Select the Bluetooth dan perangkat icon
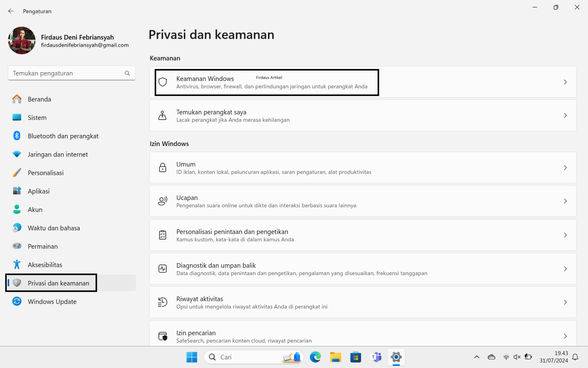This screenshot has width=588, height=368. click(x=17, y=136)
